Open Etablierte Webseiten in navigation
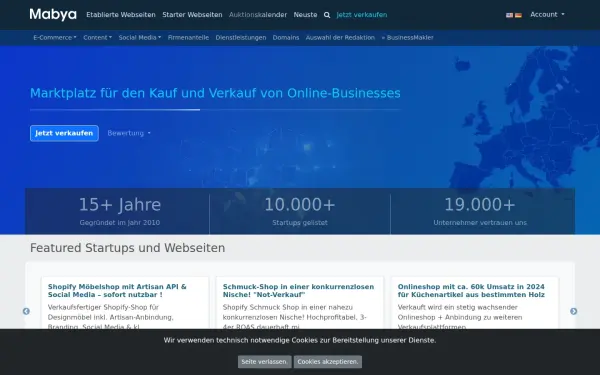This screenshot has height=375, width=600. [121, 15]
